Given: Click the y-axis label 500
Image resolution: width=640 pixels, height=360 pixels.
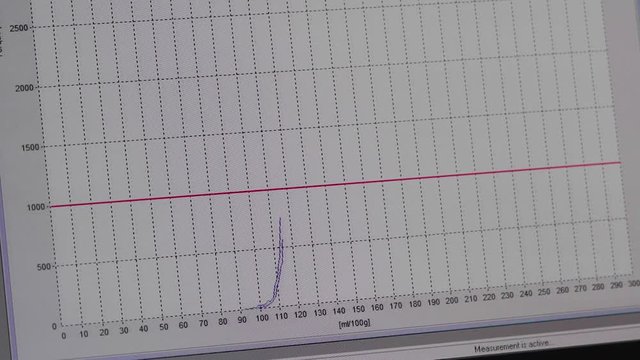Looking at the screenshot, I should tap(44, 267).
